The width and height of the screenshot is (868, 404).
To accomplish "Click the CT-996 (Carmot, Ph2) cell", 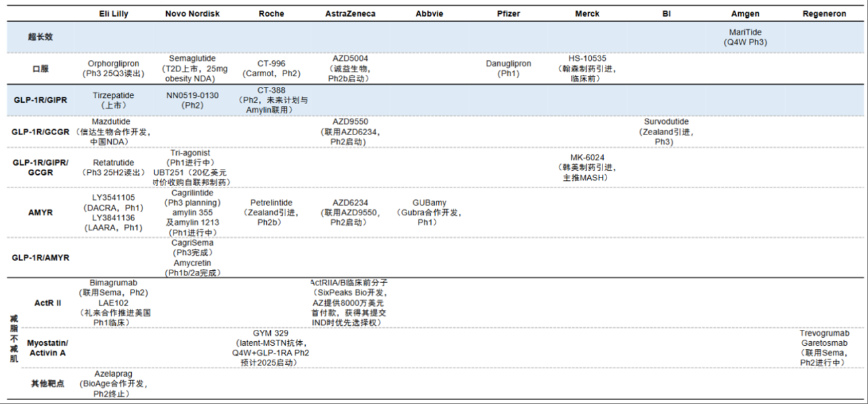I will [271, 68].
